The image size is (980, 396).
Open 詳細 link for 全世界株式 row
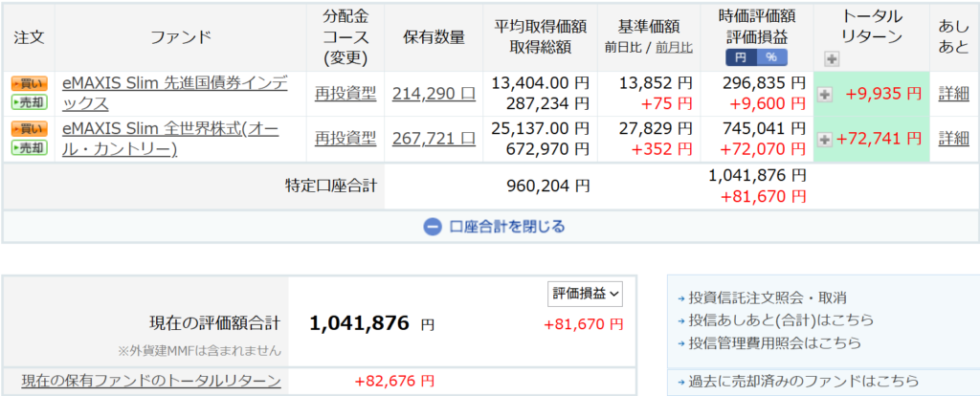pos(954,139)
